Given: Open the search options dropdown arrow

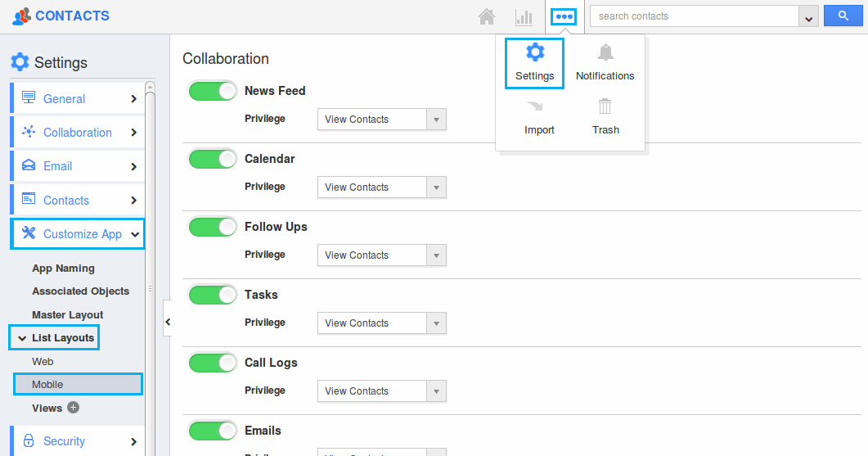Looking at the screenshot, I should click(x=809, y=16).
